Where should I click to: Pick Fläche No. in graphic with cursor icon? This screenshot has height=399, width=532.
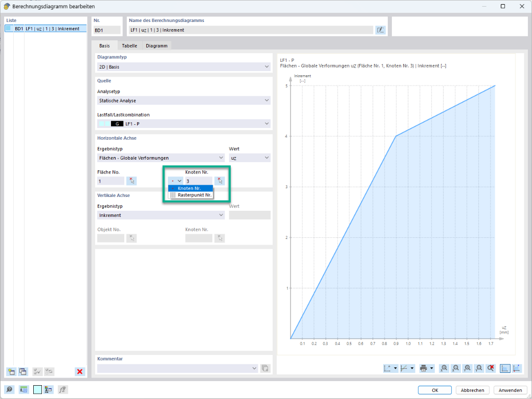point(131,181)
